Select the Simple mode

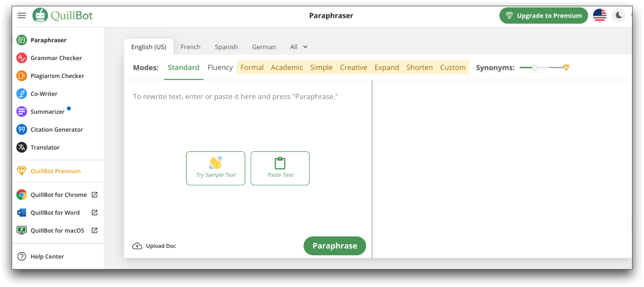tap(321, 68)
